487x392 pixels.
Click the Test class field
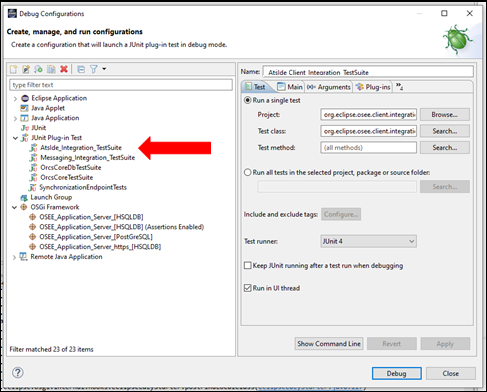368,131
